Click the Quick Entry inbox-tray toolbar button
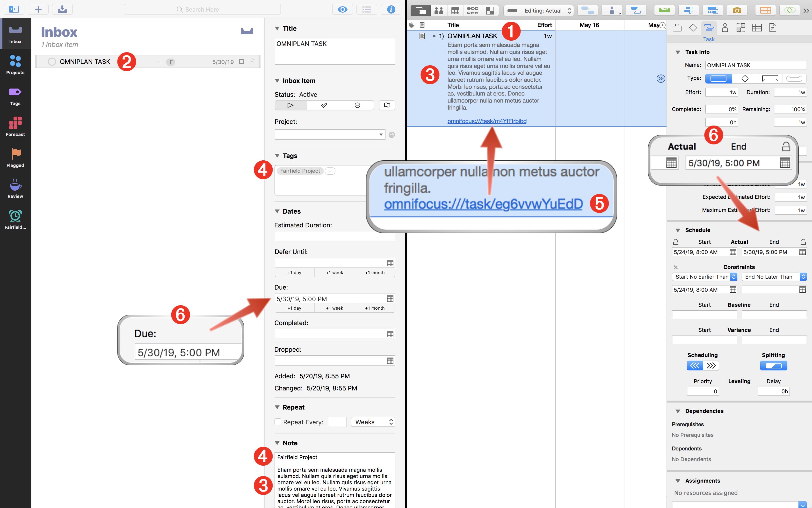This screenshot has height=508, width=812. point(62,9)
